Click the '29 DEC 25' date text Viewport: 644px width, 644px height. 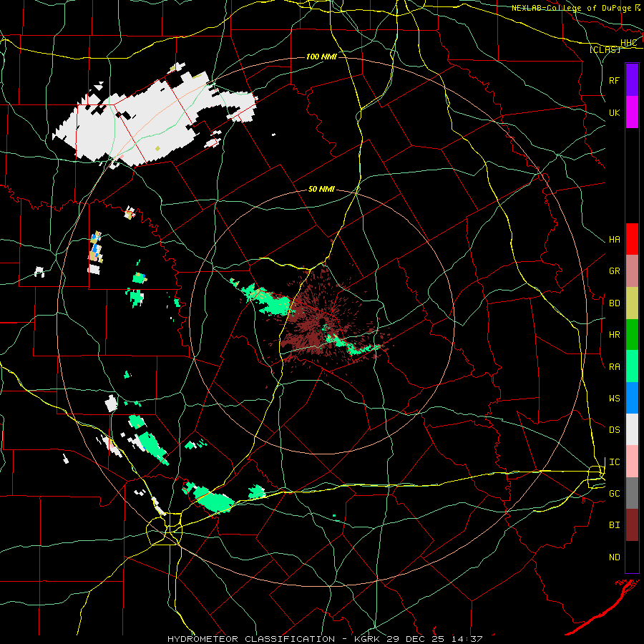click(416, 639)
